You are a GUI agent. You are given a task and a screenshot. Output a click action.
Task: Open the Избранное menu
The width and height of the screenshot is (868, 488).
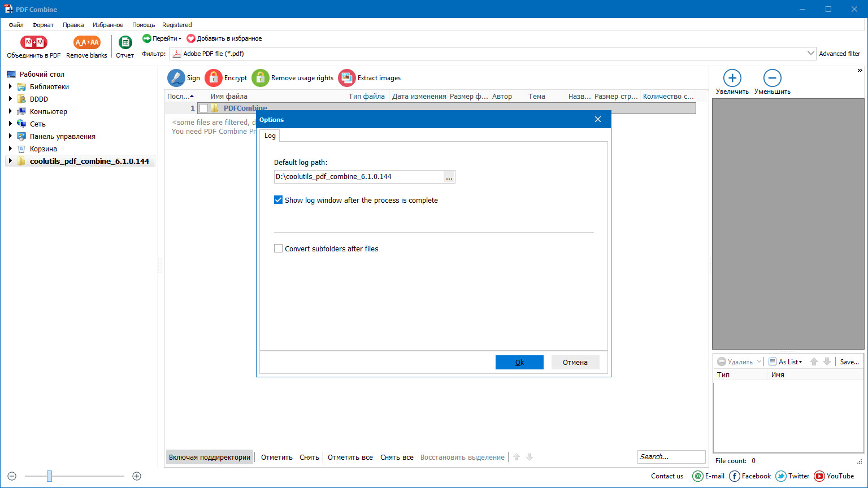pos(108,25)
